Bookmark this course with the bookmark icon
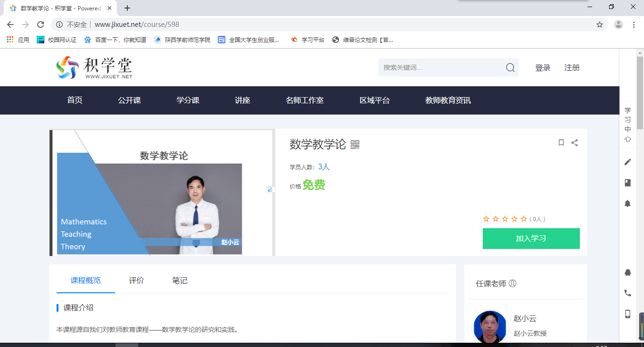 (561, 142)
